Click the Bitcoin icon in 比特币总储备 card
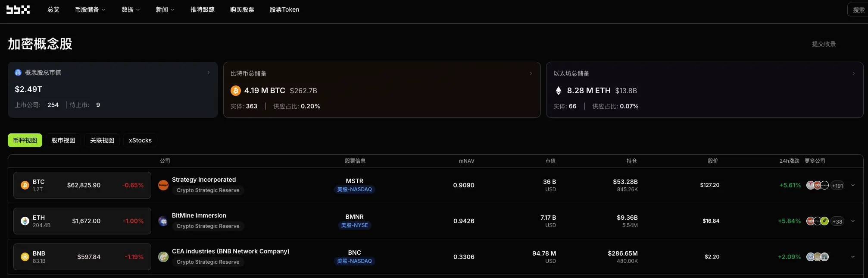Screen dimensions: 868x278 click(x=235, y=91)
